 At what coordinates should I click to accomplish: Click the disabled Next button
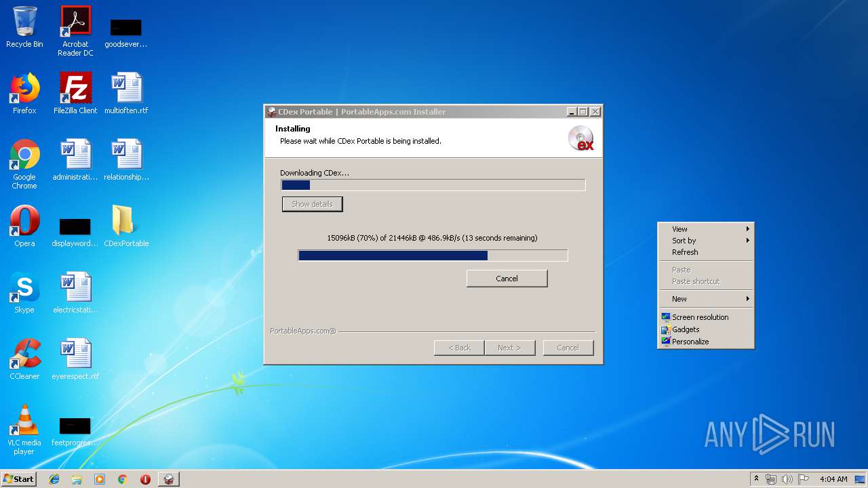click(509, 348)
